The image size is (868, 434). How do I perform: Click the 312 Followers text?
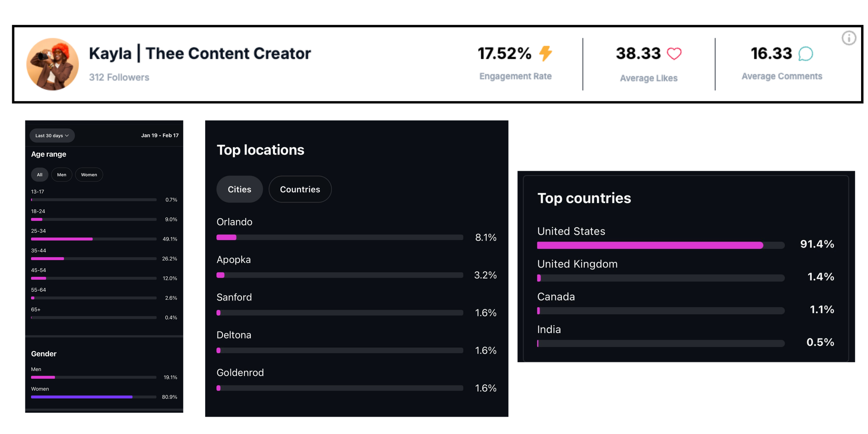point(119,77)
